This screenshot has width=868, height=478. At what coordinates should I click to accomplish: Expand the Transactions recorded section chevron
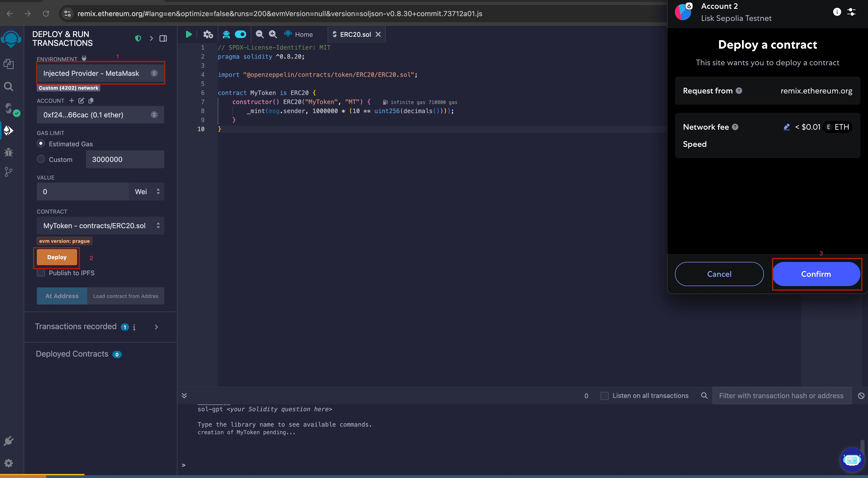coord(156,327)
